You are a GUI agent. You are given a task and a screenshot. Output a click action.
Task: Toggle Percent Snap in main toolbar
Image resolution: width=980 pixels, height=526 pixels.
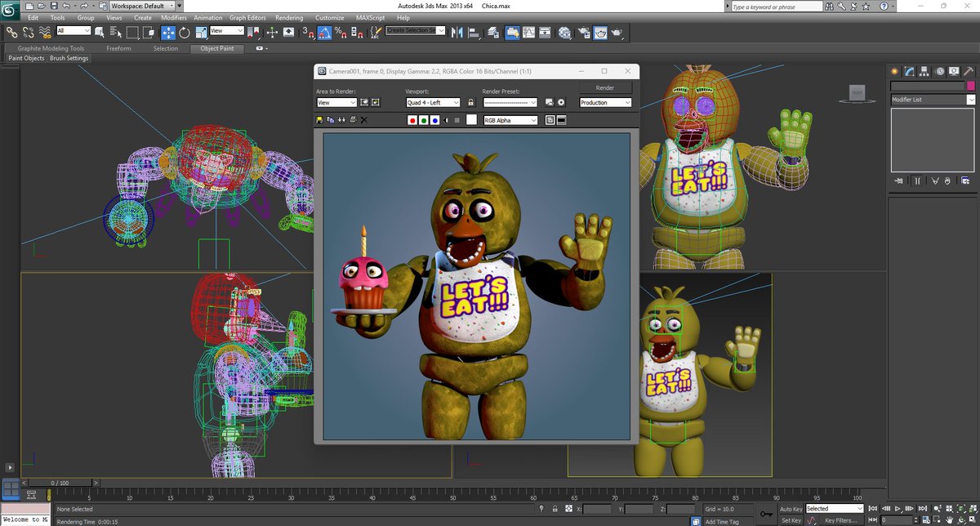coord(340,32)
